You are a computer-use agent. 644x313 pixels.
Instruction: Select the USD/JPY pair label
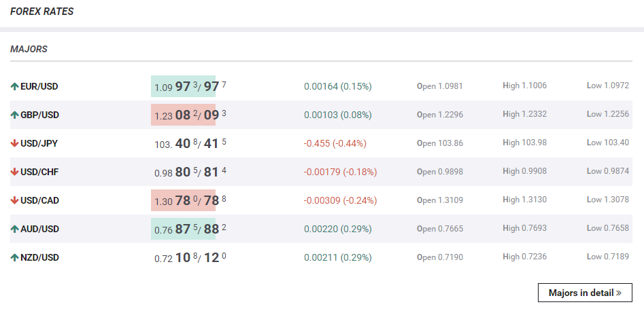[39, 143]
